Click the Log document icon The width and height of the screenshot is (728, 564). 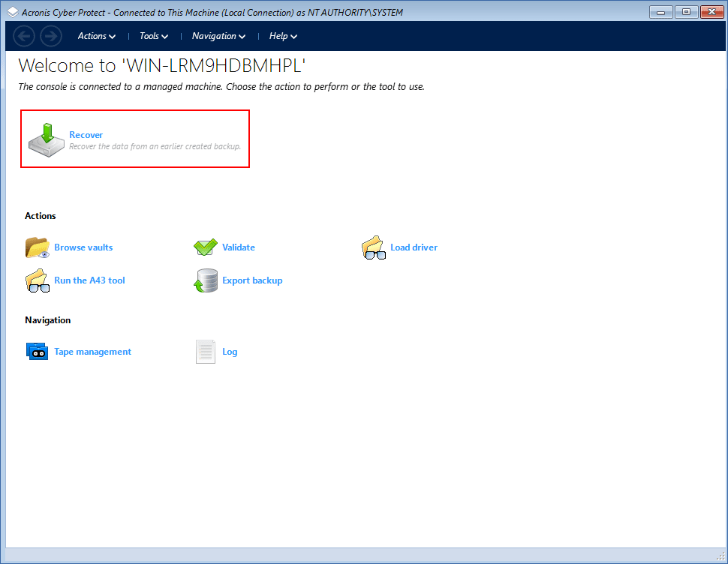pos(205,352)
